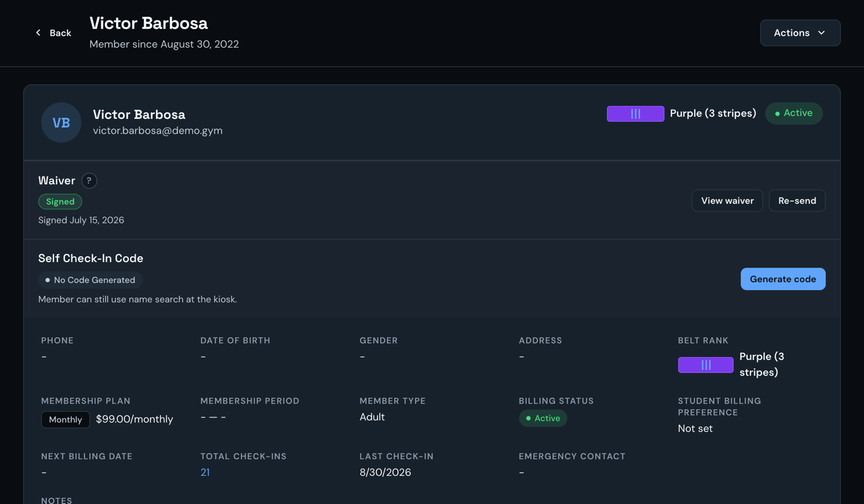
Task: Open the Actions dropdown menu
Action: coord(800,33)
